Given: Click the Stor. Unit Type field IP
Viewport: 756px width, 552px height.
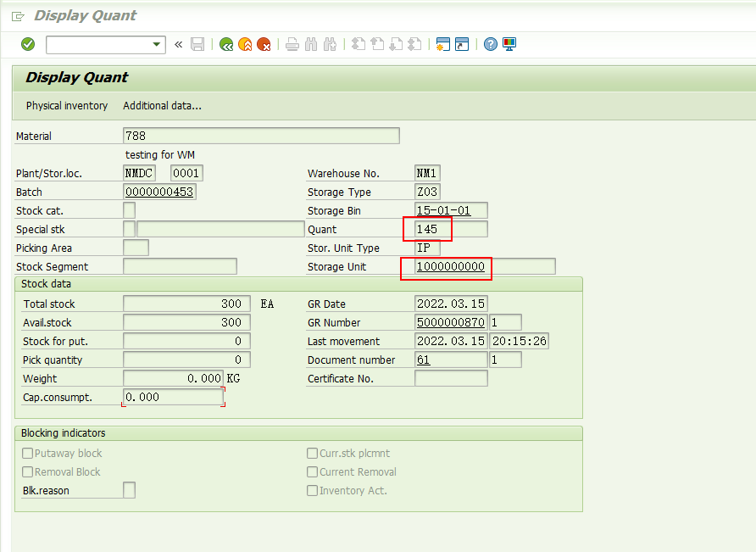Looking at the screenshot, I should (427, 248).
